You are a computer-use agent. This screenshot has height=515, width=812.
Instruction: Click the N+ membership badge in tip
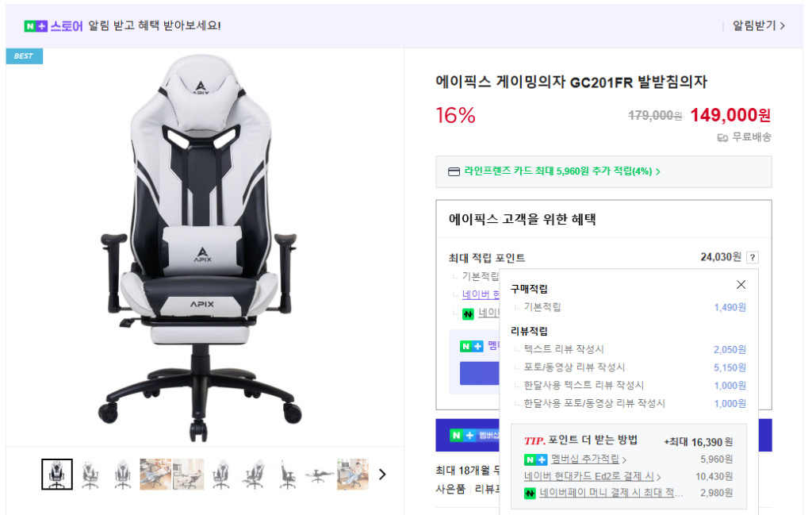[535, 459]
